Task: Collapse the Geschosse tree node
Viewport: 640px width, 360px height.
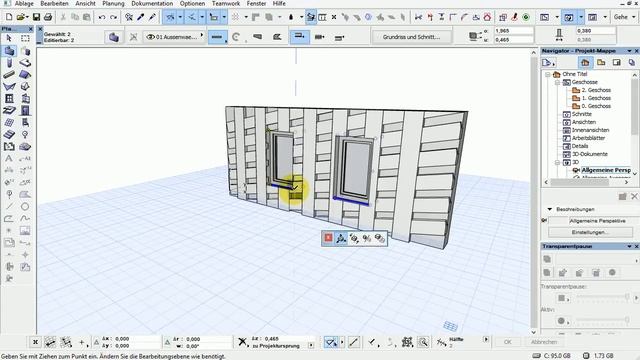Action: (557, 82)
